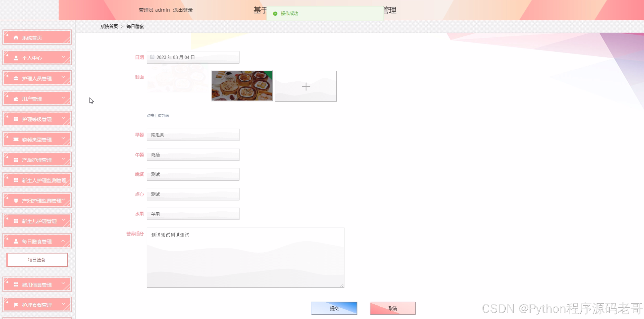Open 新生儿护理管理 menu item
644x319 pixels.
pos(39,221)
